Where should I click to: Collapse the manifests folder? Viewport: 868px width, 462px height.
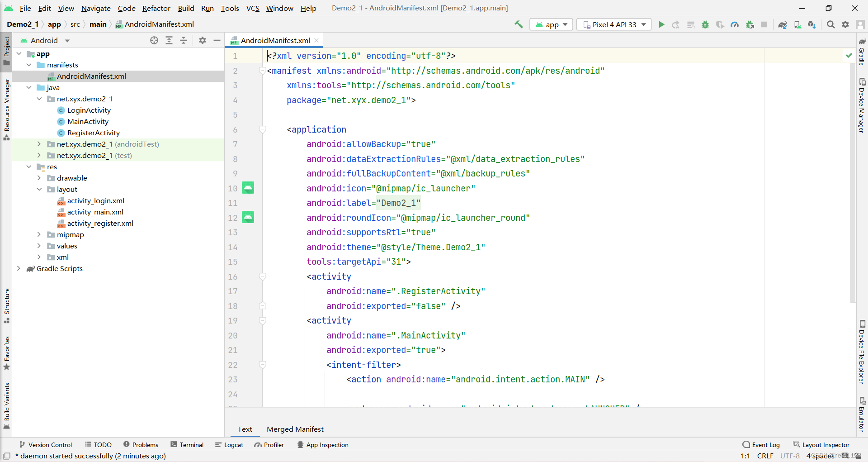click(x=29, y=65)
